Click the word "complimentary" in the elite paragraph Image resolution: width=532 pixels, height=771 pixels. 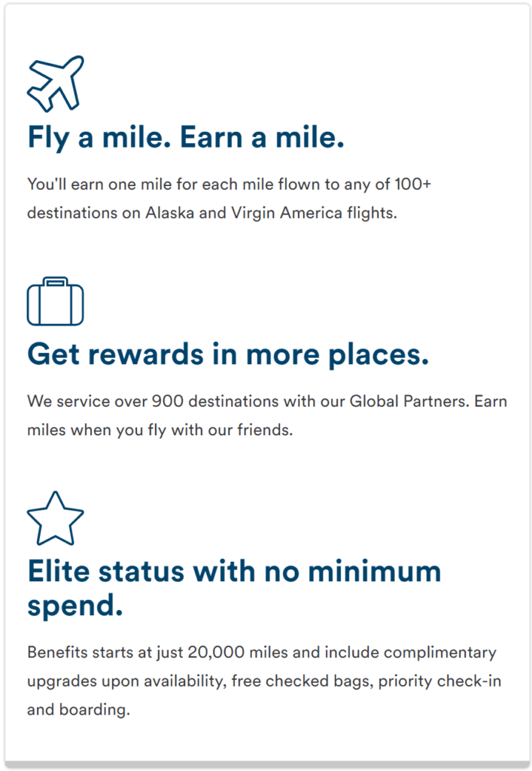pyautogui.click(x=440, y=653)
